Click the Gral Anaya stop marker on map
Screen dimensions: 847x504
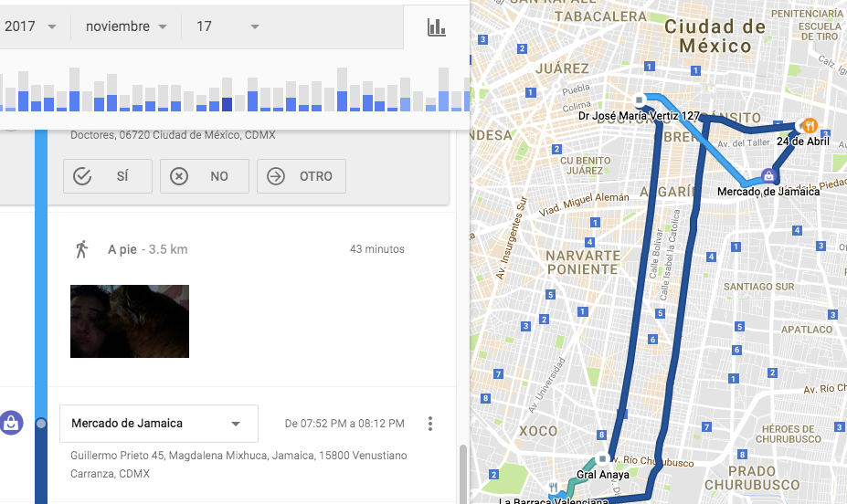point(602,458)
